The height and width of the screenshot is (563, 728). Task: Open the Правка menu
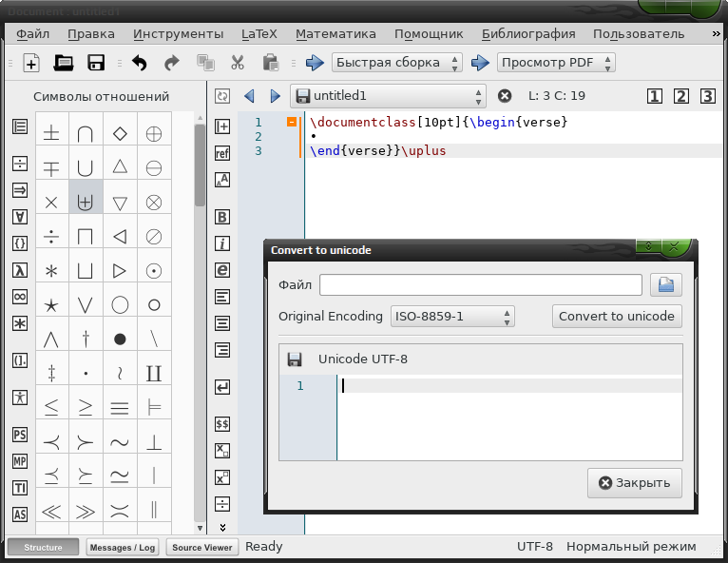(x=91, y=34)
